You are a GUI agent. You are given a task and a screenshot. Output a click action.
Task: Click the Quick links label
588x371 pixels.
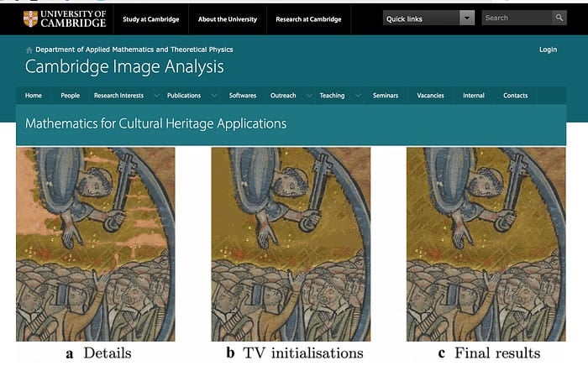tap(404, 18)
